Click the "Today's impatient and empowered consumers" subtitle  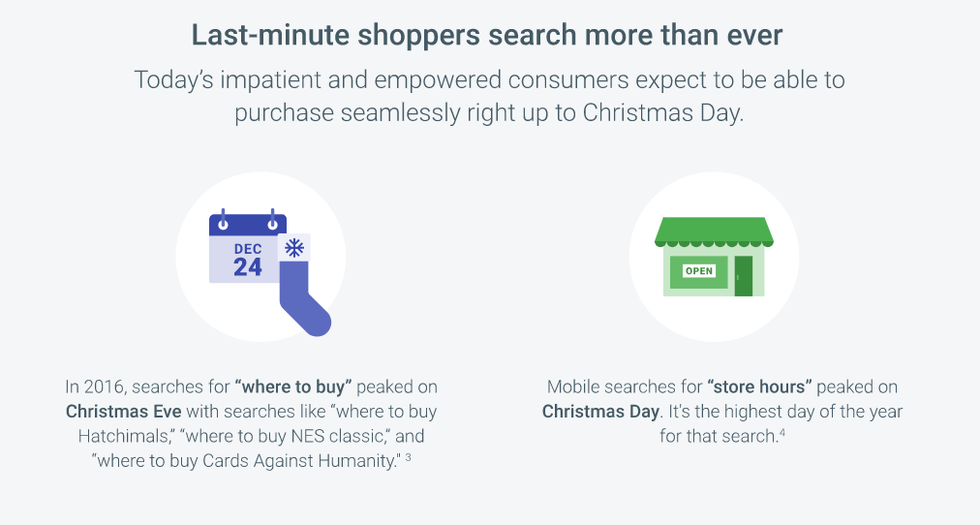(489, 96)
